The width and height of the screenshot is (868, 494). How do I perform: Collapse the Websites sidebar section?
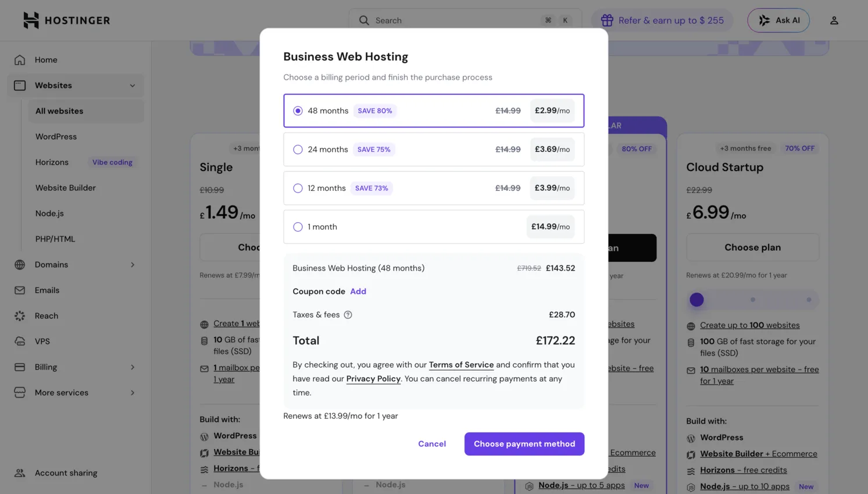click(132, 85)
